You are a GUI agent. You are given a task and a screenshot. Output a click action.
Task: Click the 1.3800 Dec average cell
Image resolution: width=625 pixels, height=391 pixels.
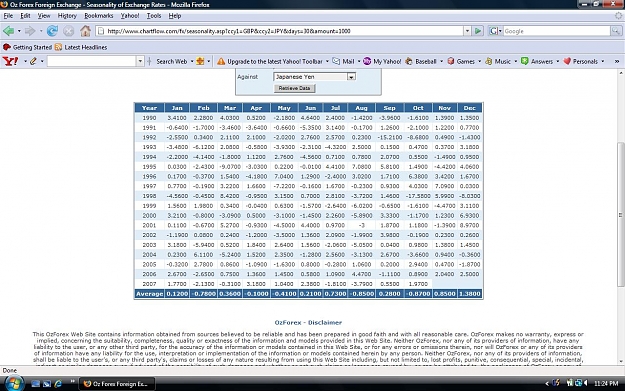pyautogui.click(x=470, y=294)
